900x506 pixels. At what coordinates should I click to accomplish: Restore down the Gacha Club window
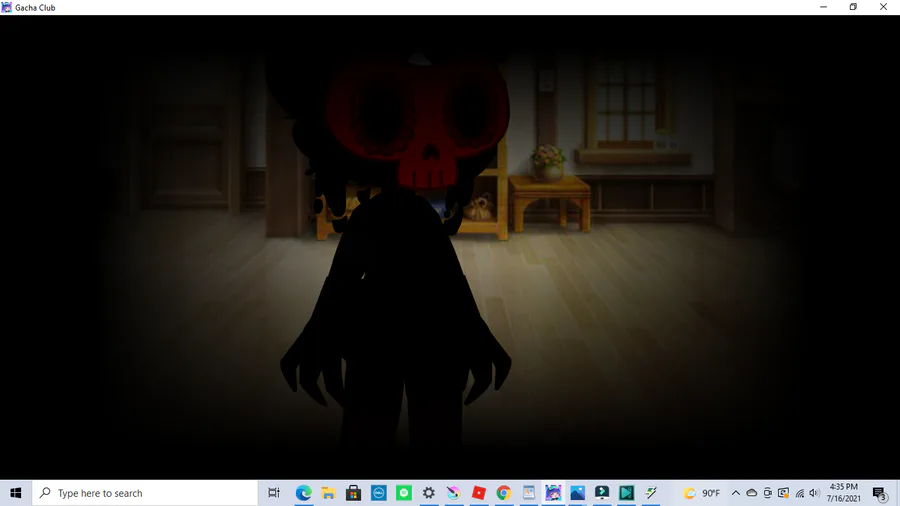click(854, 7)
